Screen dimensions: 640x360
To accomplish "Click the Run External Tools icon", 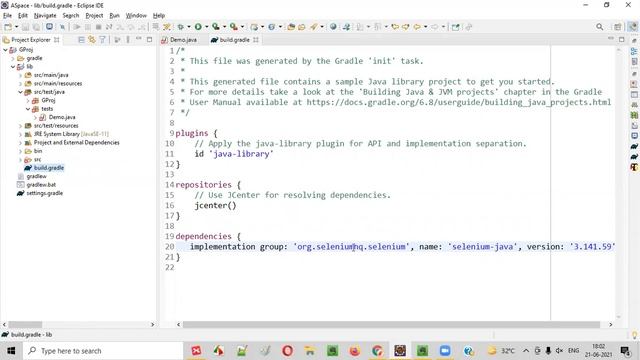I will [233, 27].
